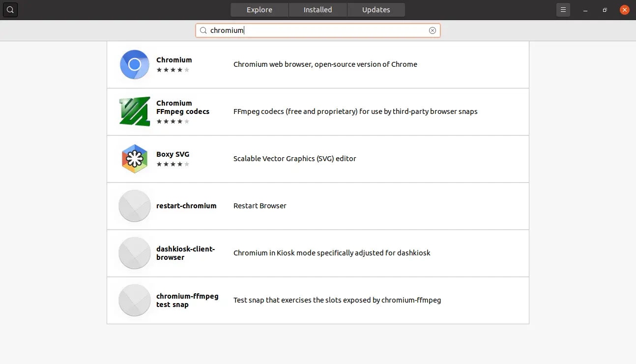636x364 pixels.
Task: Click the Boxy SVG hexagon icon
Action: point(135,159)
